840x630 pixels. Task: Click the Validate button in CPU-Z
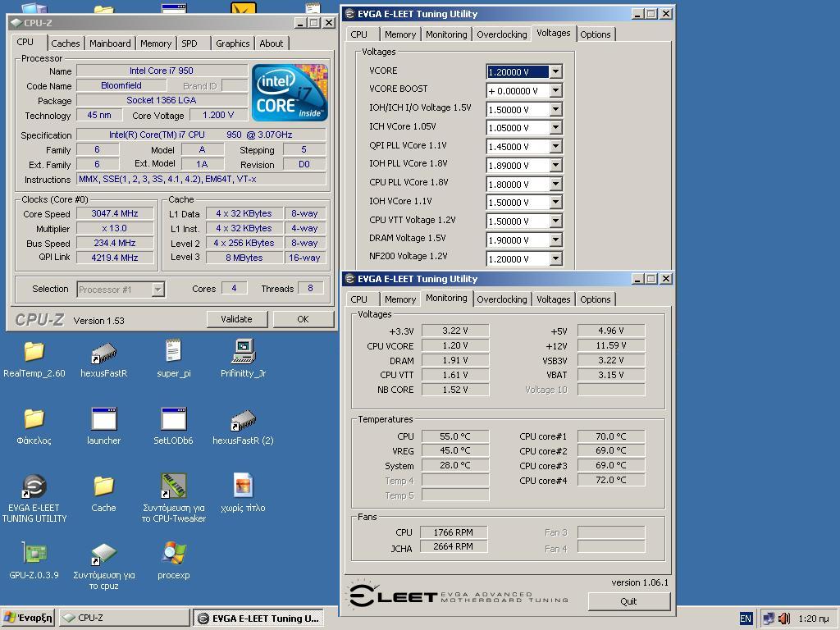click(236, 319)
